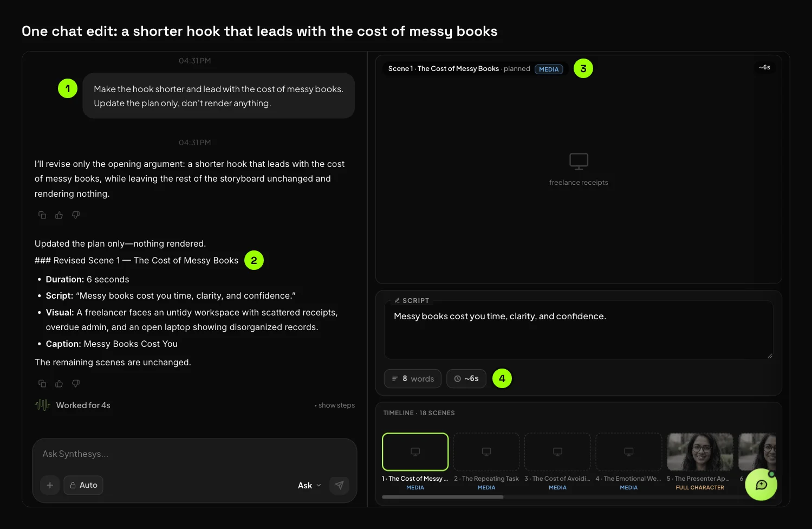Click the user message 'Make the hook shorter...'
This screenshot has height=529, width=812.
pos(219,96)
